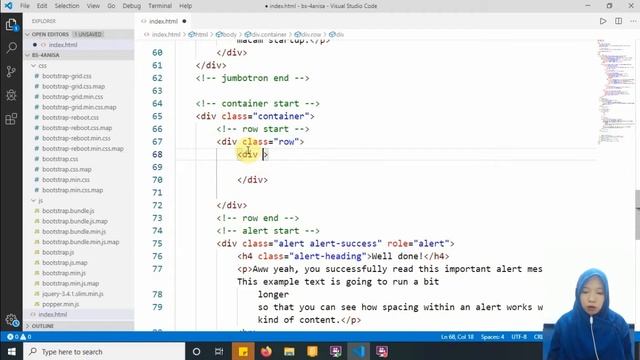Screen dimensions: 640x360
Task: Collapse the css folder
Action: pos(78,66)
